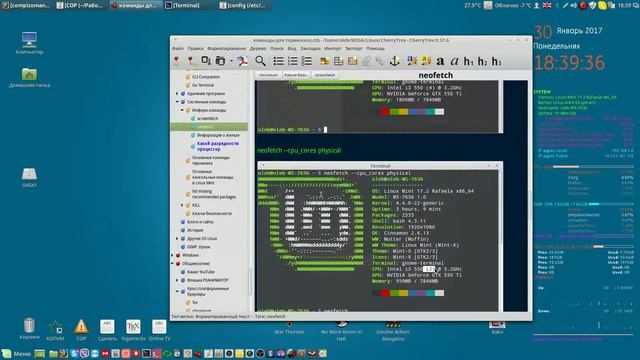Open the Меню start button
The height and width of the screenshot is (360, 640).
click(16, 354)
